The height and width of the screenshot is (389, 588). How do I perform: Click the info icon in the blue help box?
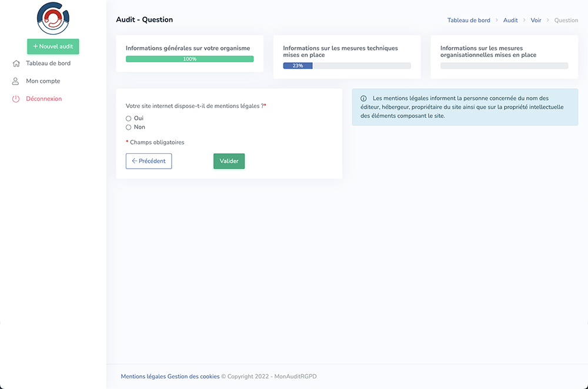363,99
